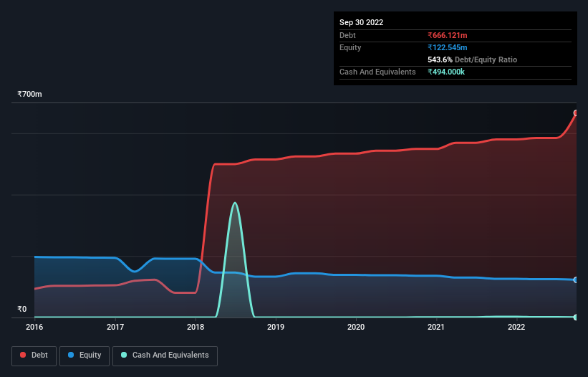Click the 2018 x-axis label
The height and width of the screenshot is (377, 588).
tap(196, 327)
